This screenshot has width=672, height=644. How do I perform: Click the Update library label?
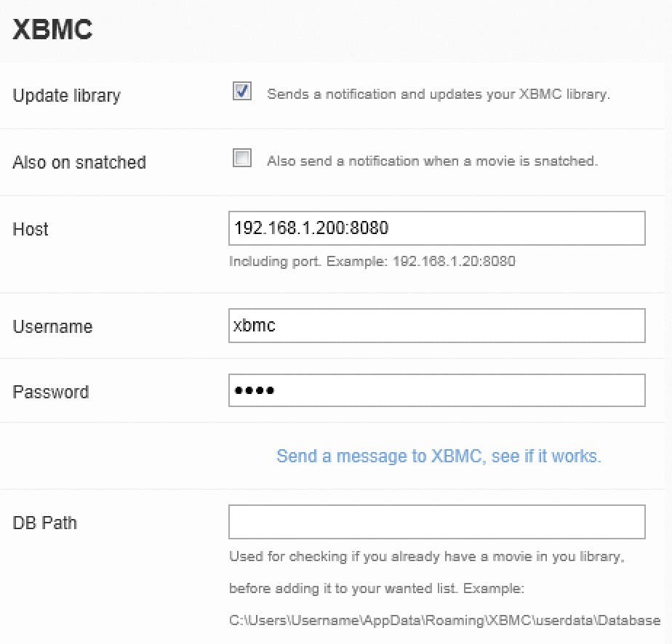67,96
